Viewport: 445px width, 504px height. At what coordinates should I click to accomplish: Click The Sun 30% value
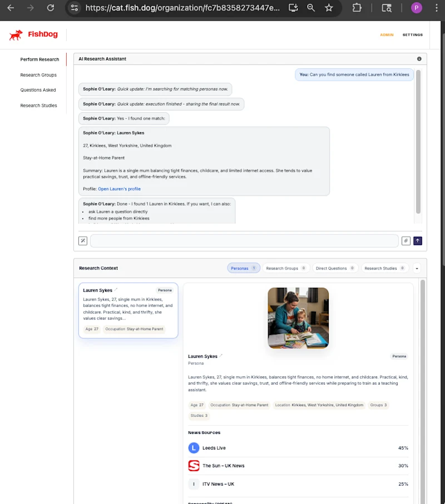(x=403, y=466)
